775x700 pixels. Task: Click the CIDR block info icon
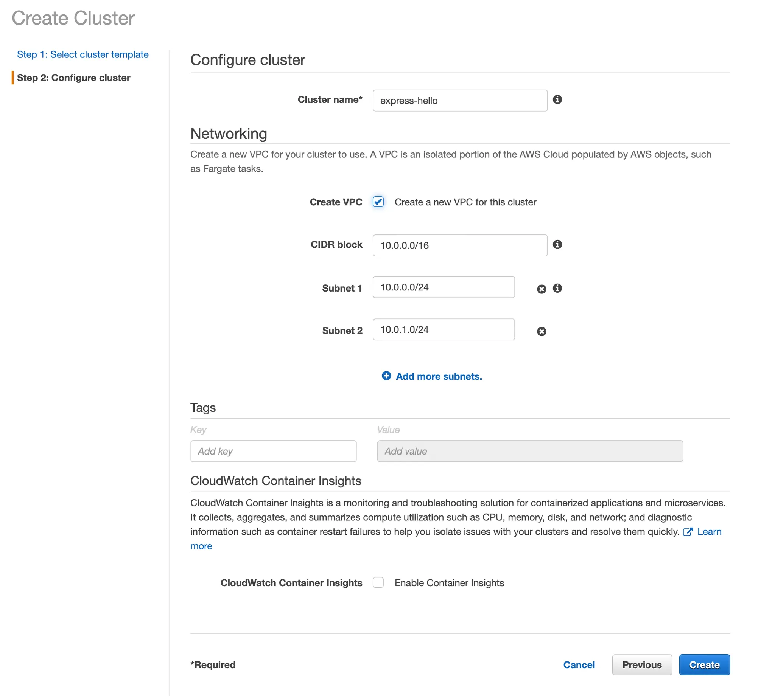tap(557, 244)
